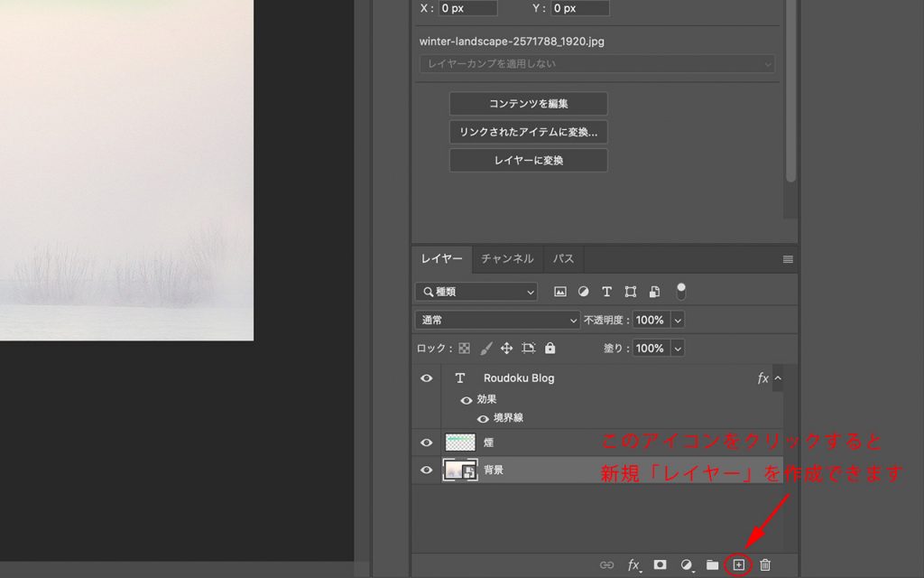Click the Y position input field
This screenshot has height=578, width=924.
click(x=580, y=7)
